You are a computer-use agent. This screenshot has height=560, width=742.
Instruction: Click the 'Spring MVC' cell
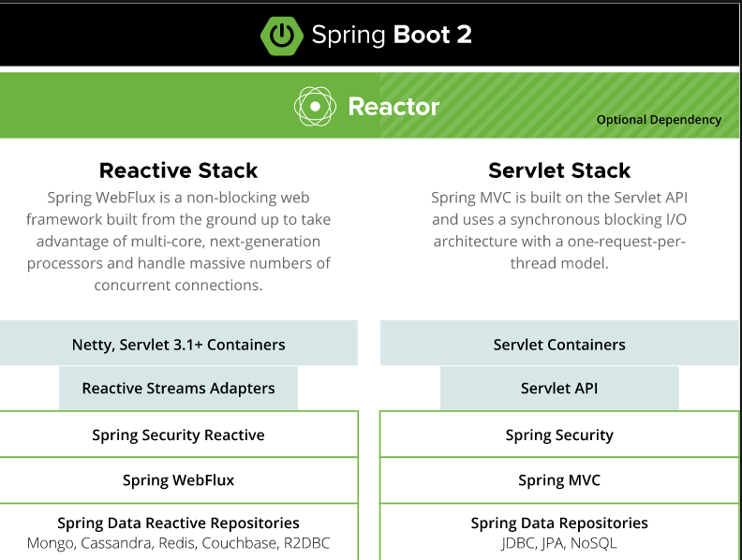click(x=559, y=480)
